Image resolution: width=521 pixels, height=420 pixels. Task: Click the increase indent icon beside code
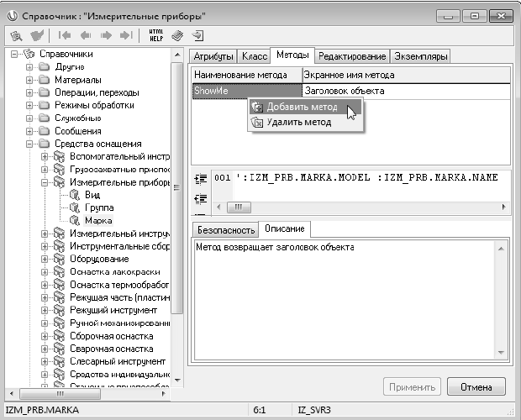200,178
